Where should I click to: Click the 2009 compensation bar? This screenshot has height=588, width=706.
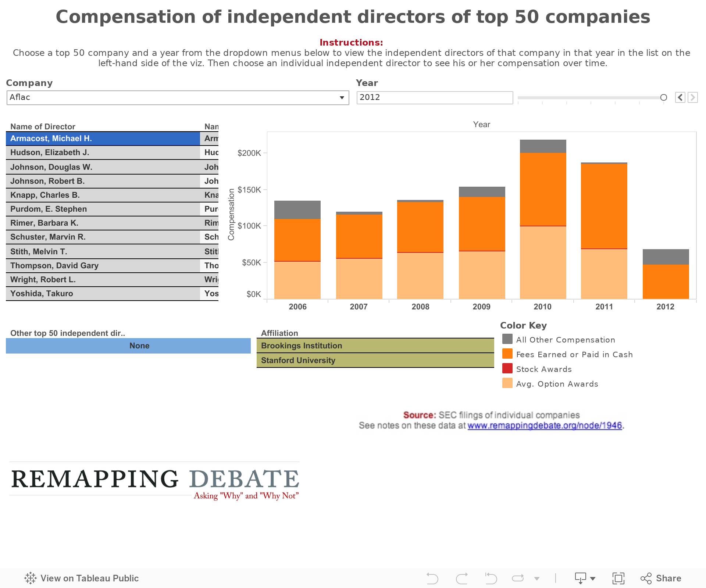pyautogui.click(x=482, y=243)
